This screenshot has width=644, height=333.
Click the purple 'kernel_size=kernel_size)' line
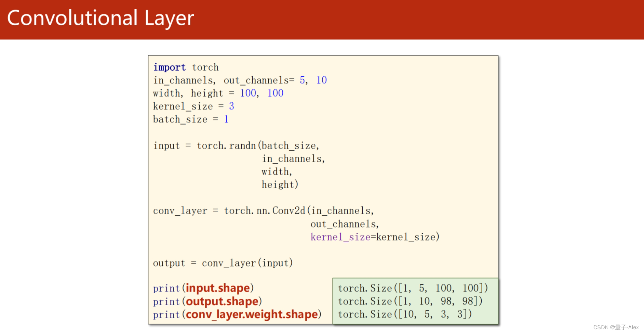coord(375,237)
